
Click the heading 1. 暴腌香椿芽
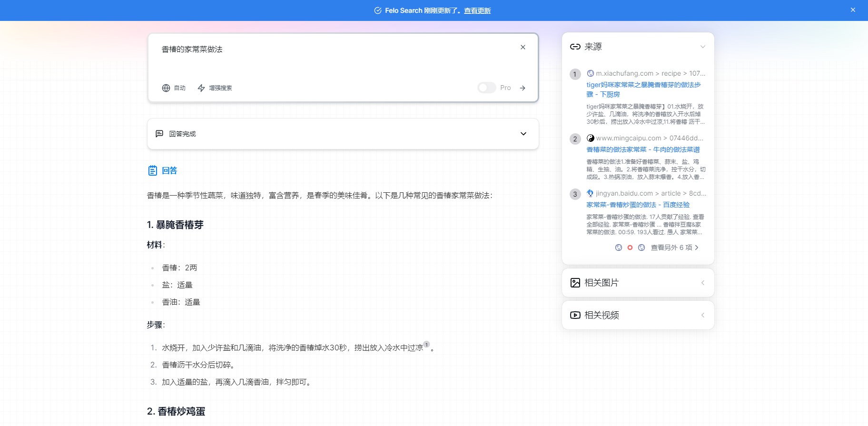click(x=175, y=225)
